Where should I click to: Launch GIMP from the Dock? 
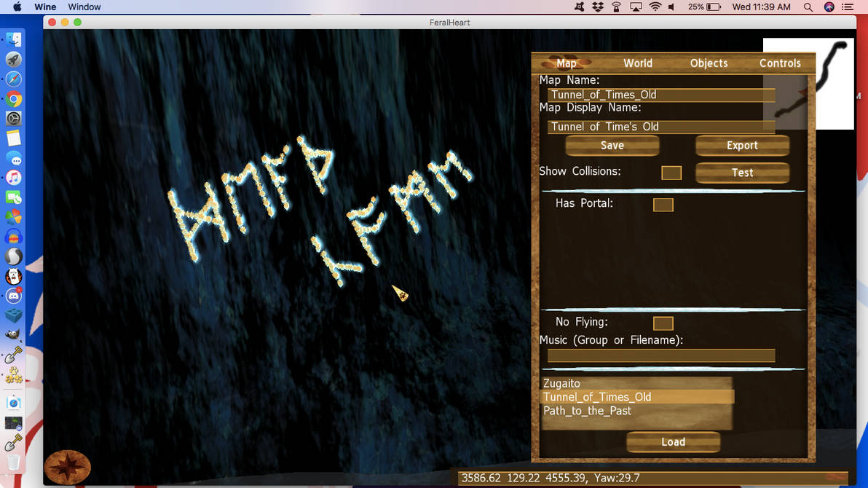click(14, 335)
